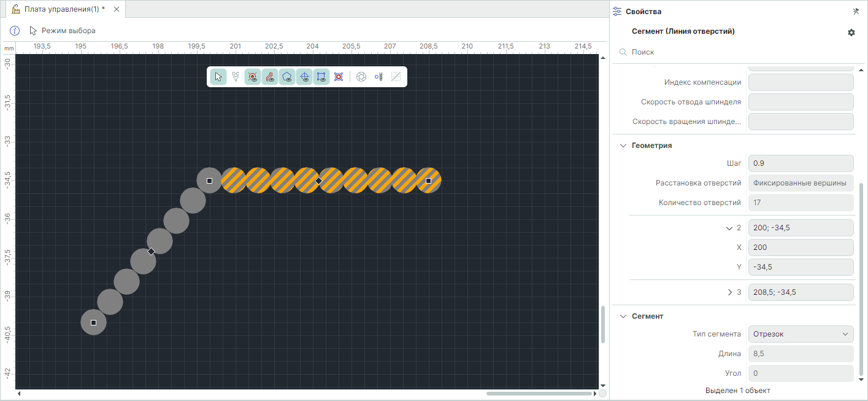Click the info icon near Режим выбора
The width and height of the screenshot is (868, 401).
(15, 30)
